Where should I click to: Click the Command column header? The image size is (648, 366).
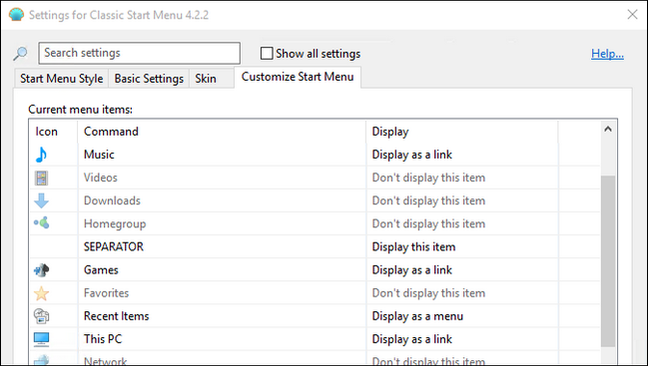point(222,131)
